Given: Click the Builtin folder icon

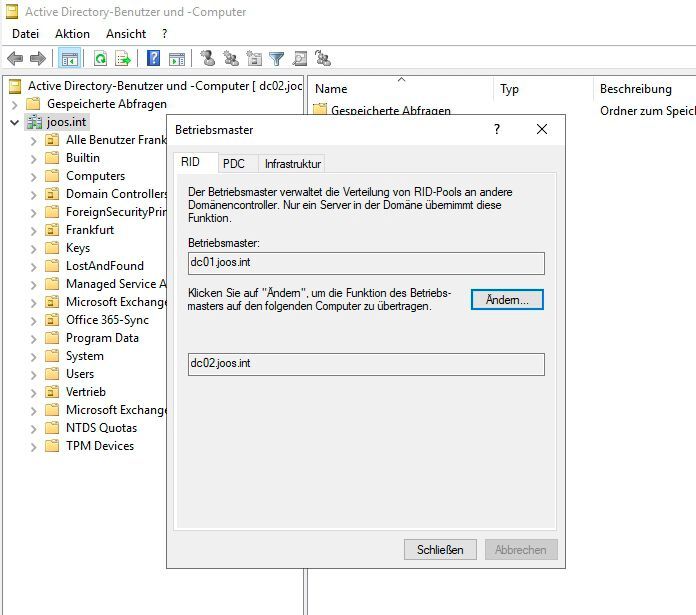Looking at the screenshot, I should (52, 158).
